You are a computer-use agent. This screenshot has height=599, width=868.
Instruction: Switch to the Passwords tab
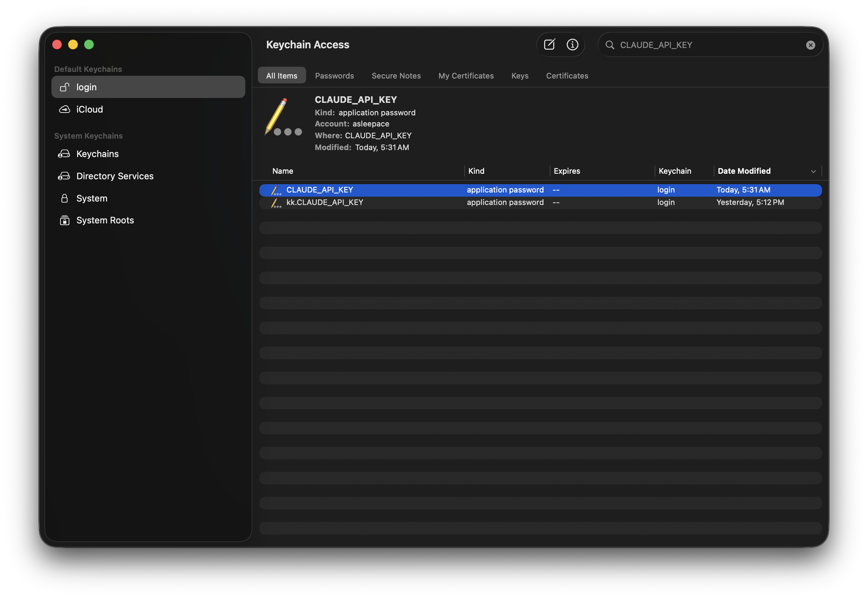pyautogui.click(x=334, y=75)
